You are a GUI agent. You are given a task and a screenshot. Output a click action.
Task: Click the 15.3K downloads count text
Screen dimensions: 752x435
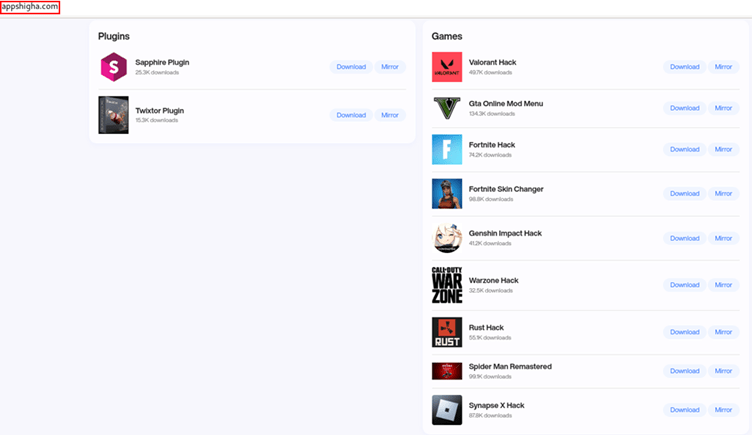(157, 120)
